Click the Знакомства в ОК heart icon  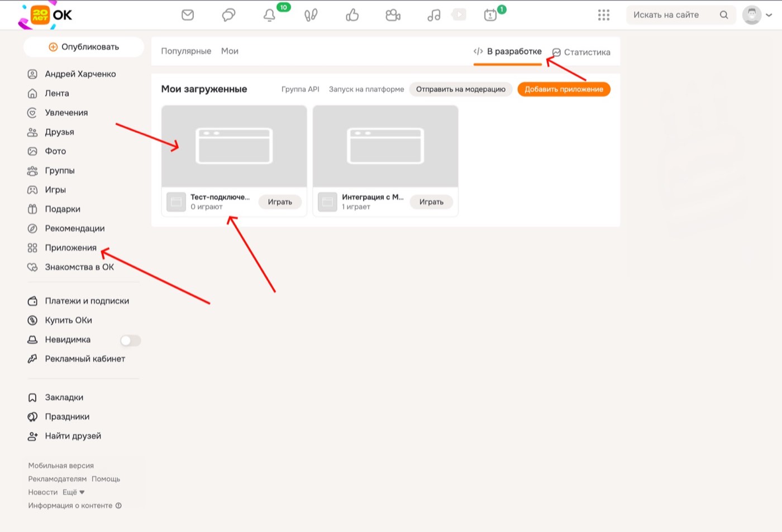click(x=32, y=267)
